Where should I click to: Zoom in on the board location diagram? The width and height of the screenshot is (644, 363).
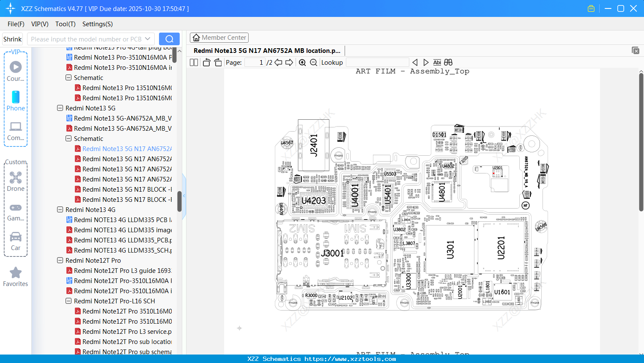302,62
